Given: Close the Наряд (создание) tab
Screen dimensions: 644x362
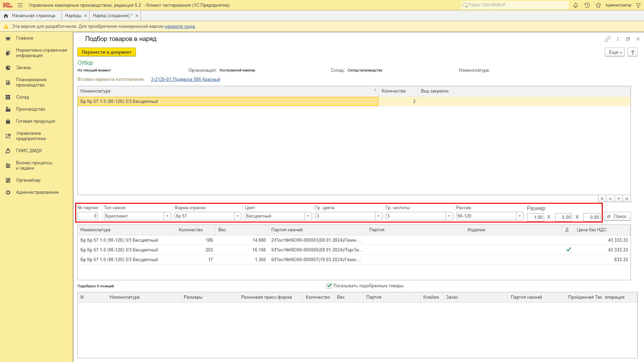Looking at the screenshot, I should [x=137, y=16].
